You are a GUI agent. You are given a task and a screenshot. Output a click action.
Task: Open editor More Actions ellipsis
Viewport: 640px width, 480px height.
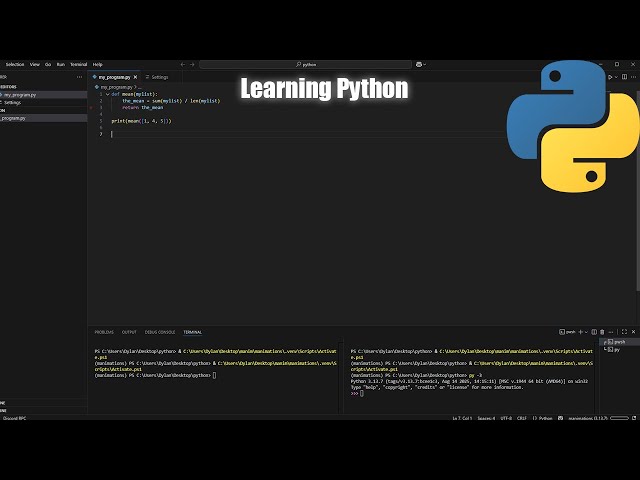coord(633,77)
